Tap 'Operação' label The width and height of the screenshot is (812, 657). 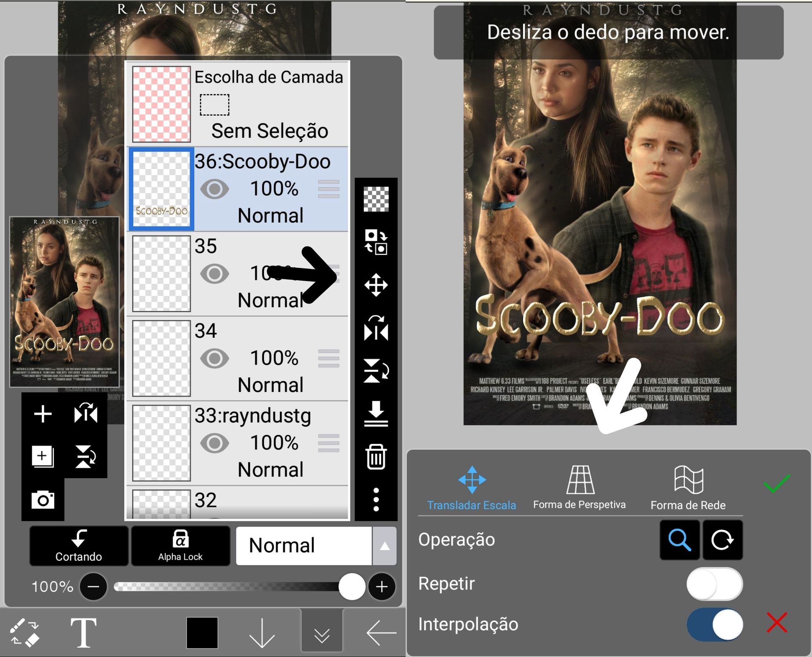click(456, 540)
